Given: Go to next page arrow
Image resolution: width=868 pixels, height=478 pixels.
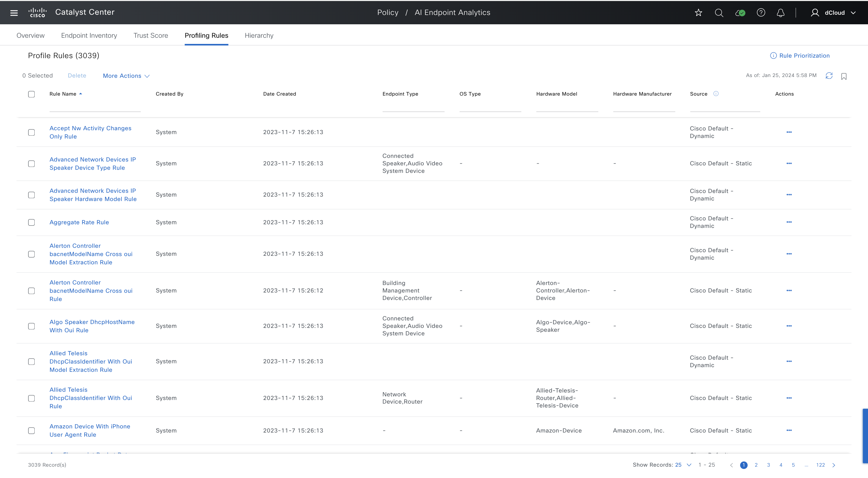Looking at the screenshot, I should (x=834, y=465).
